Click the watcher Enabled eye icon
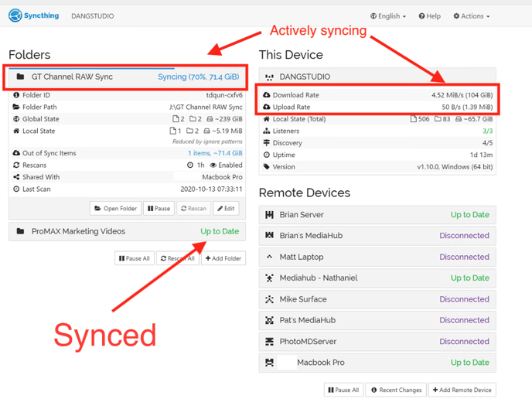 [x=213, y=165]
